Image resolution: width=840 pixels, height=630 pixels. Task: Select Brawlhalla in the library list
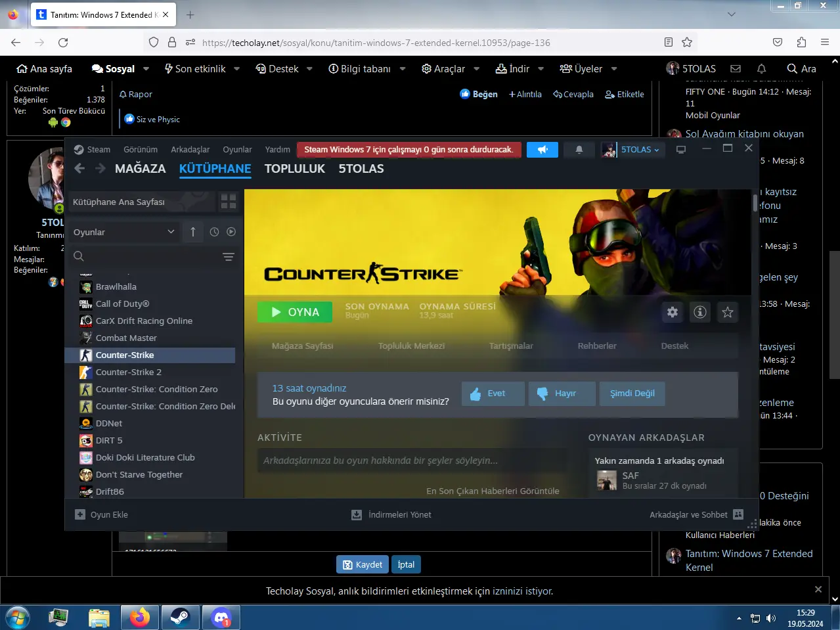tap(150, 286)
